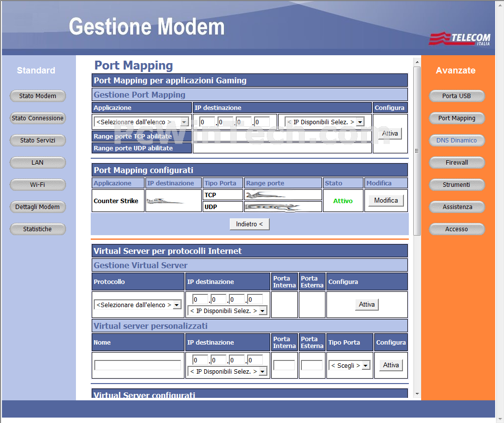This screenshot has width=504, height=423.
Task: Open the Assistenza page
Action: click(457, 207)
